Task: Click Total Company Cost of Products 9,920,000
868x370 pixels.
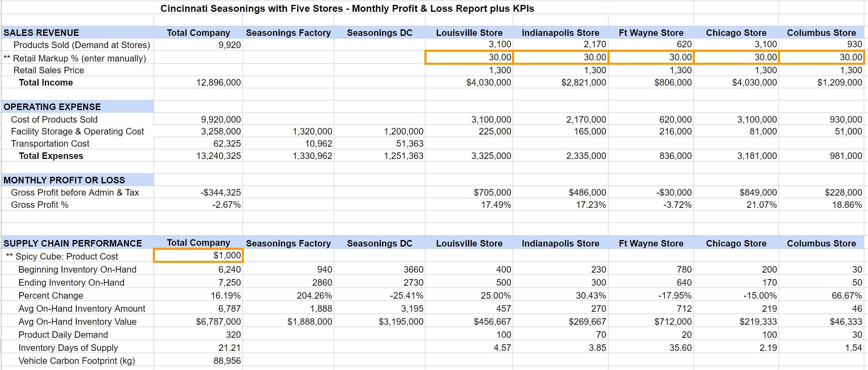Action: (x=221, y=119)
